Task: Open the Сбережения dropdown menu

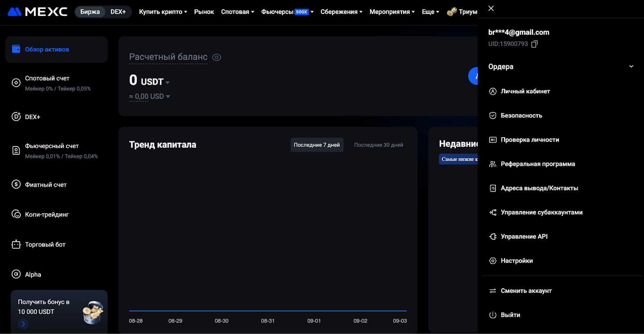Action: [x=341, y=12]
